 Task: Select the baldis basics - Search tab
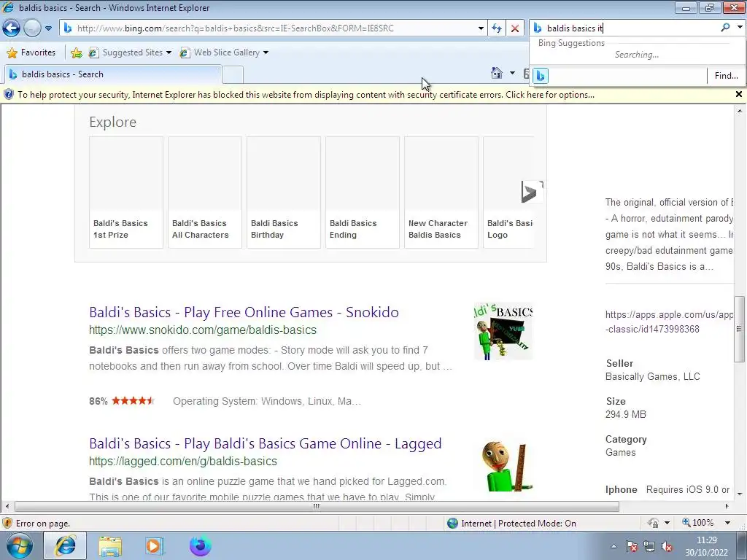(112, 74)
